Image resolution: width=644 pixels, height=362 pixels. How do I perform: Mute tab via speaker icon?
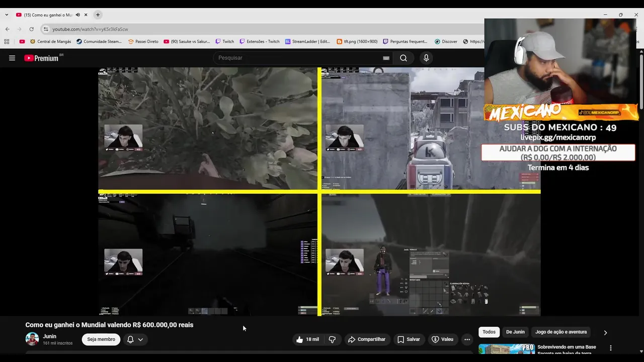point(78,15)
